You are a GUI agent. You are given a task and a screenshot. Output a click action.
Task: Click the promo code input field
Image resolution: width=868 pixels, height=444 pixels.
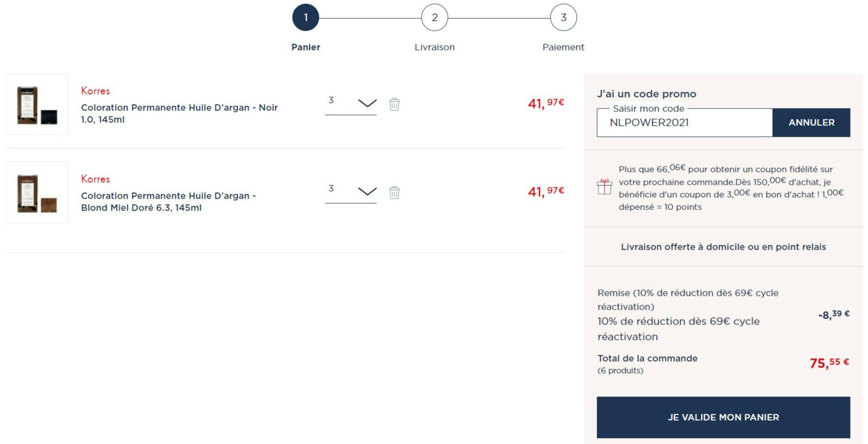point(684,123)
